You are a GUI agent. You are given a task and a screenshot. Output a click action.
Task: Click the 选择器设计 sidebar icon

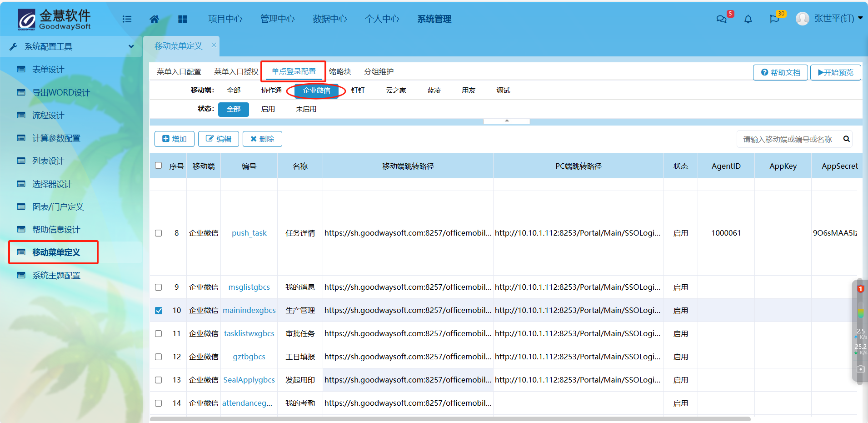(21, 184)
